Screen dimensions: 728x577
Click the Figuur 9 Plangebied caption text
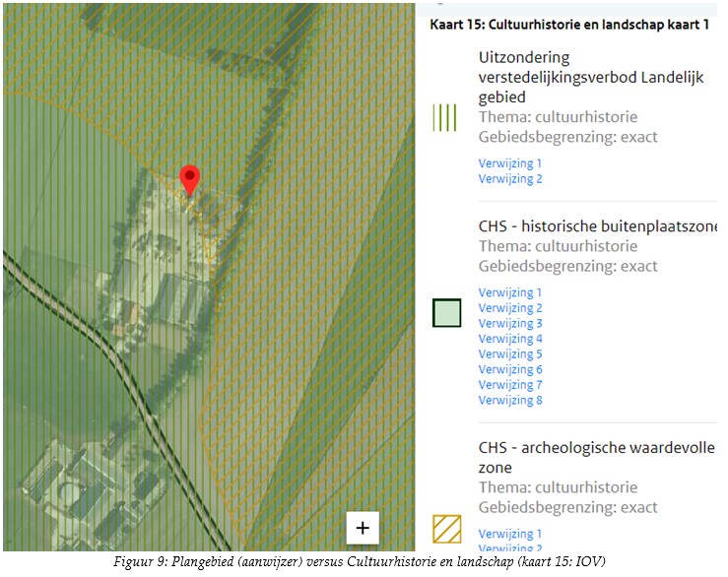[x=360, y=561]
